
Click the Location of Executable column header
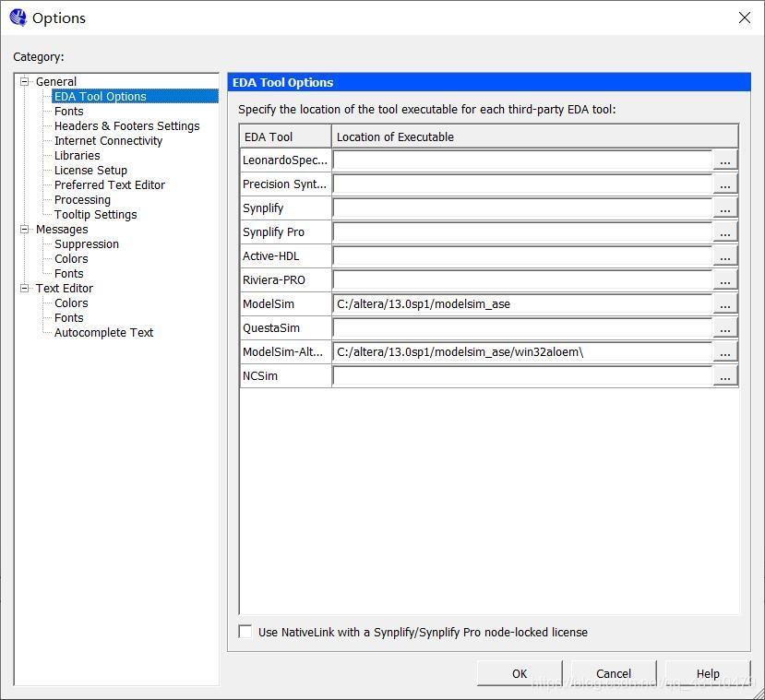tap(534, 136)
